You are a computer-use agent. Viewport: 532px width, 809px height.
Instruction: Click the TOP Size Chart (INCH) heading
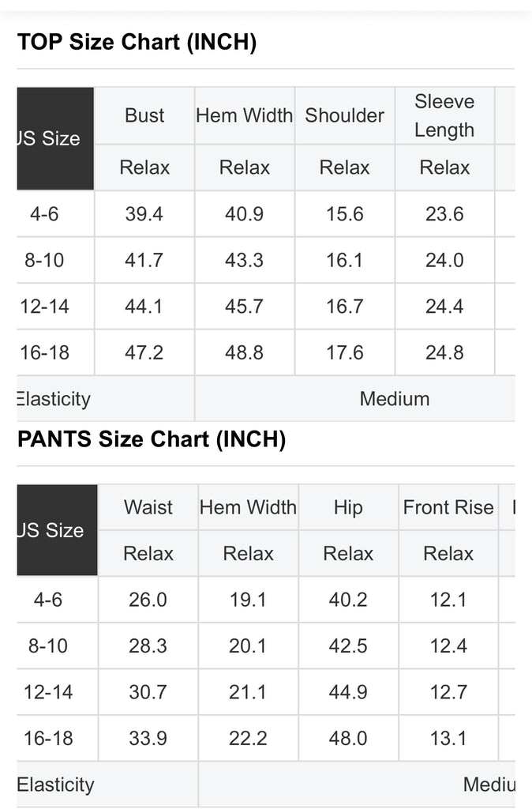pyautogui.click(x=137, y=42)
